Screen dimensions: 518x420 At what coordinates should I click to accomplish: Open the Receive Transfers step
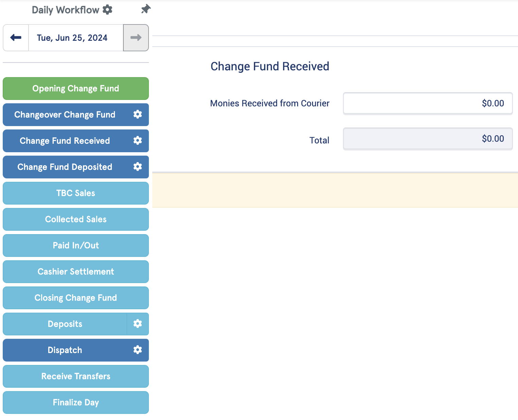(76, 377)
